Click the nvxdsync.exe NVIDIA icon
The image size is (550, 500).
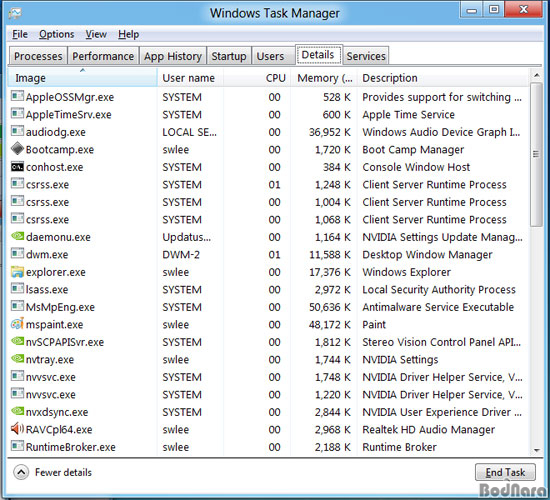(x=17, y=411)
